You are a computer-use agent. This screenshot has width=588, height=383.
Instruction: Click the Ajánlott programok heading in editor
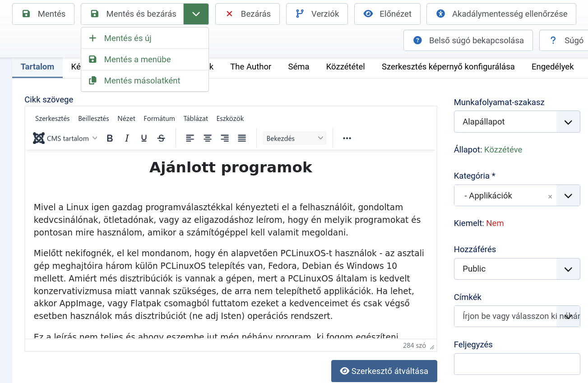click(231, 167)
